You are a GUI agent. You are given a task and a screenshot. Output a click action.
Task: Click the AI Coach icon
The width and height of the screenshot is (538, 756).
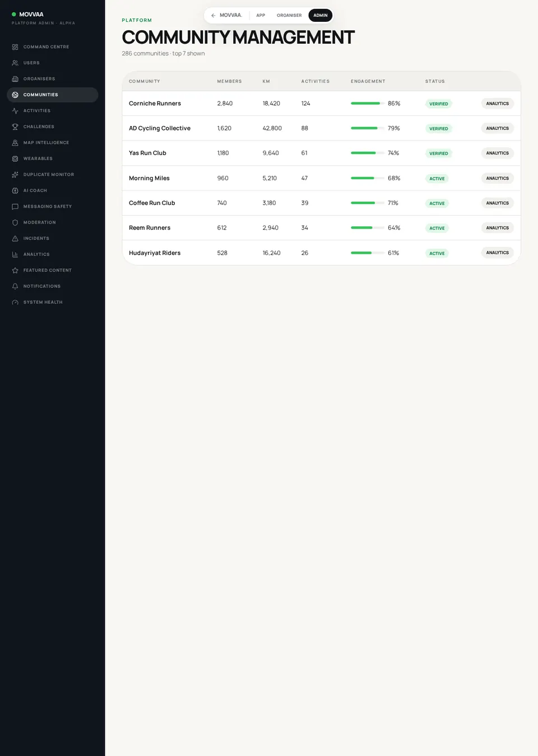pos(15,190)
